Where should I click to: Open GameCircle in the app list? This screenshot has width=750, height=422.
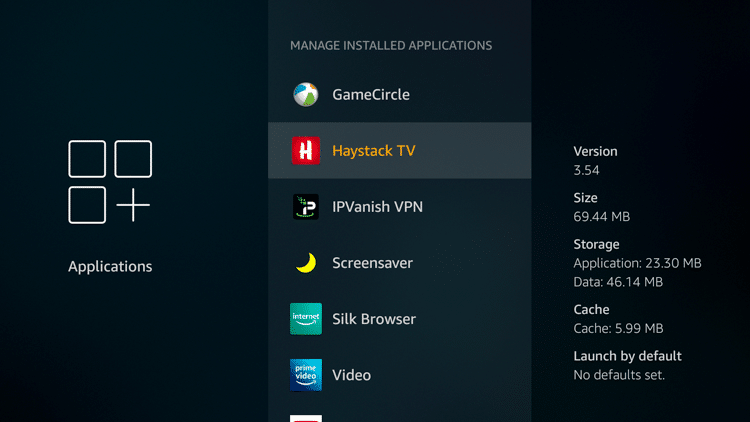(399, 94)
